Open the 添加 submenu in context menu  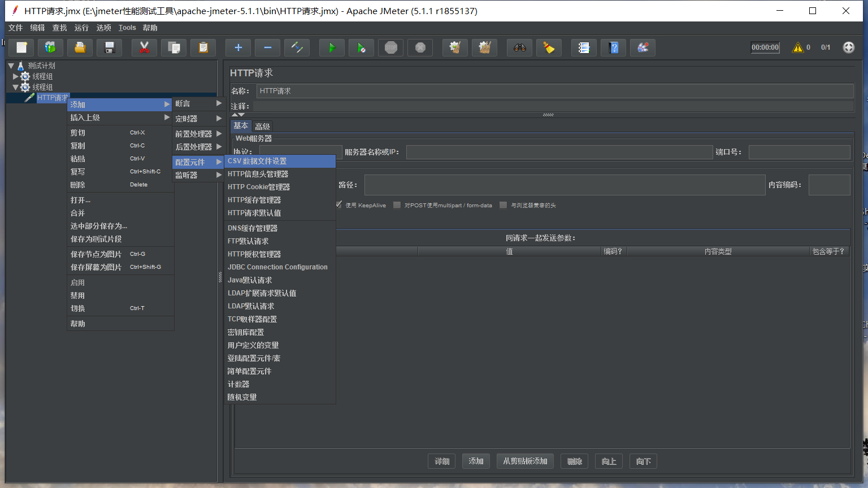click(x=120, y=104)
